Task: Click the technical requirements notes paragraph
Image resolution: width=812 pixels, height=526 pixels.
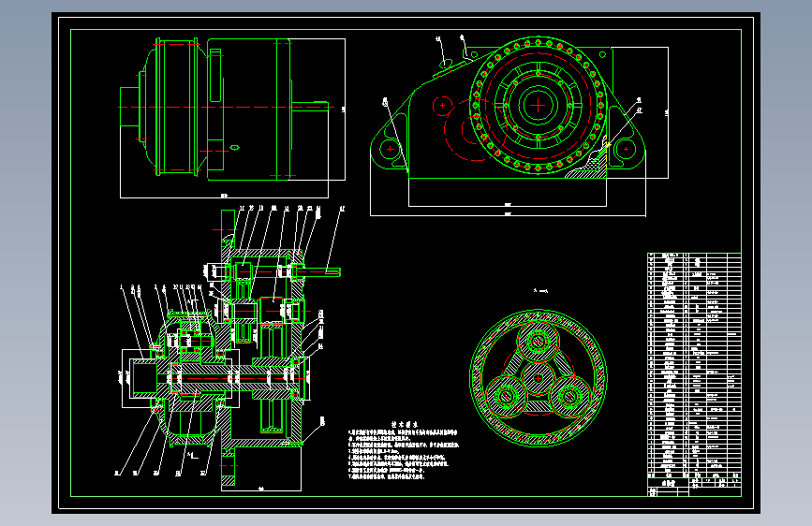Action: (x=404, y=454)
